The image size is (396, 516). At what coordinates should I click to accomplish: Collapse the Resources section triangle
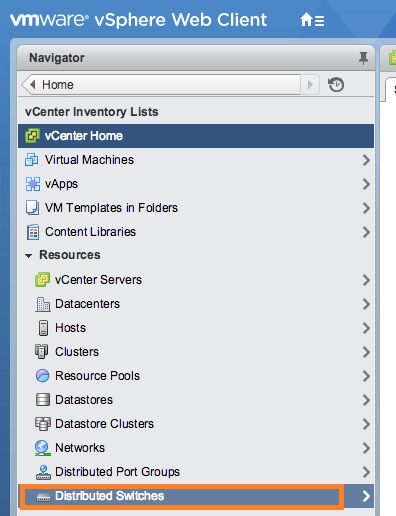29,256
